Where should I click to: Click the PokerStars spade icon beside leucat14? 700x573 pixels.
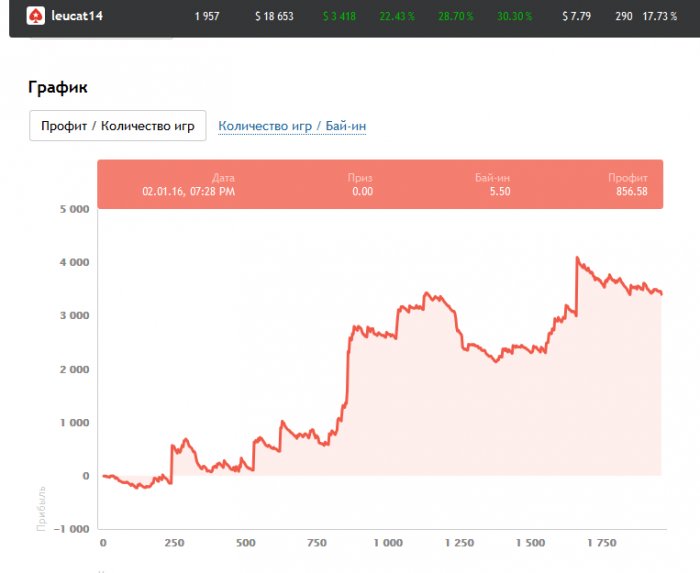(35, 16)
